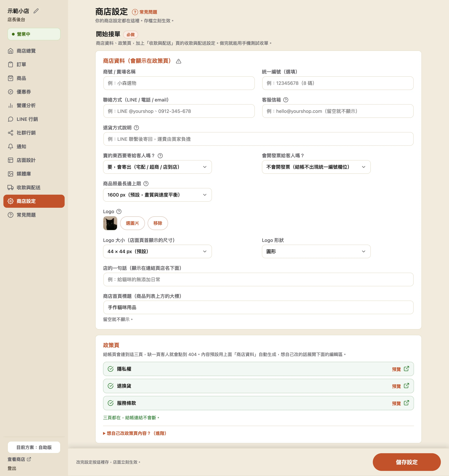Open 收款與配送 in the sidebar
This screenshot has height=476, width=449.
pos(34,188)
